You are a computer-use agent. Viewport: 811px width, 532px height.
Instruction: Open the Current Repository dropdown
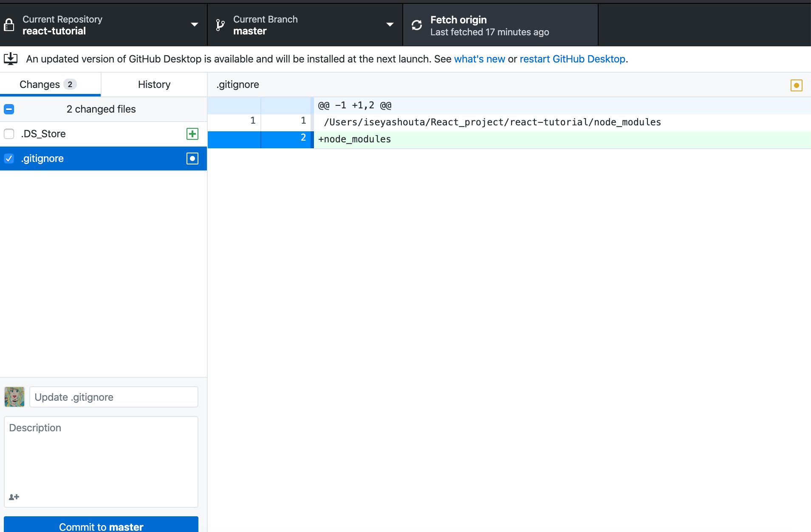pos(103,25)
